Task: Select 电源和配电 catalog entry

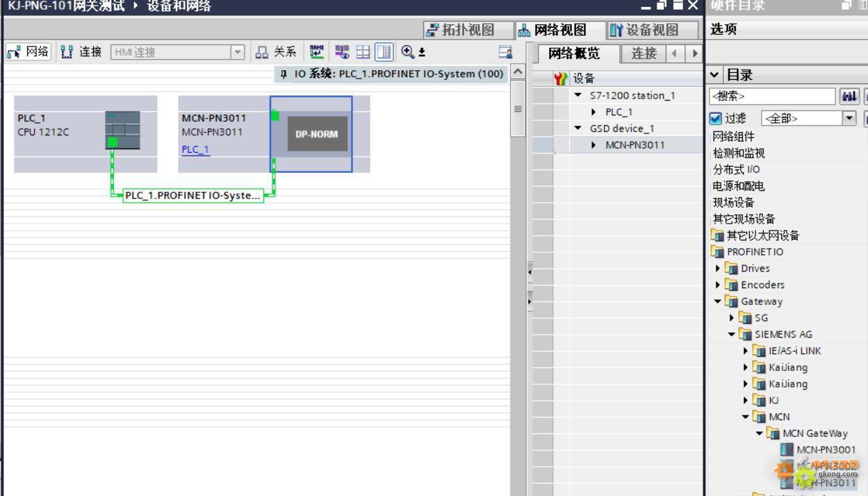Action: [738, 186]
